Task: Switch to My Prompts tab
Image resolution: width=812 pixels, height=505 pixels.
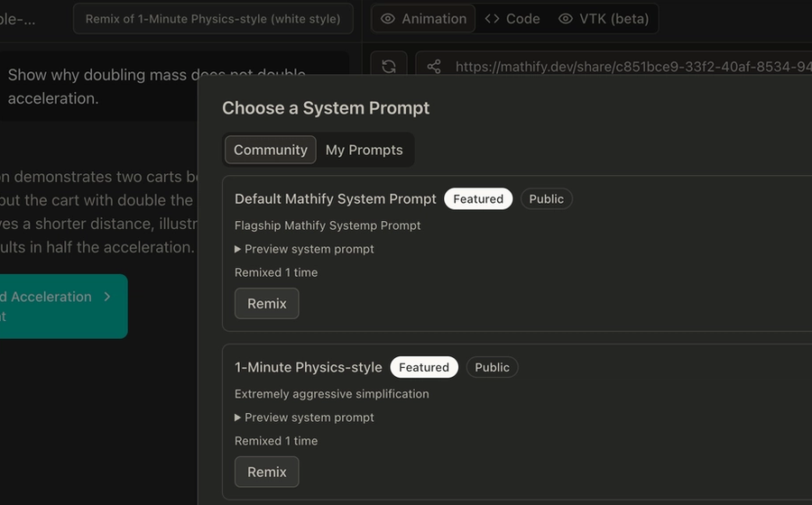Action: click(364, 150)
